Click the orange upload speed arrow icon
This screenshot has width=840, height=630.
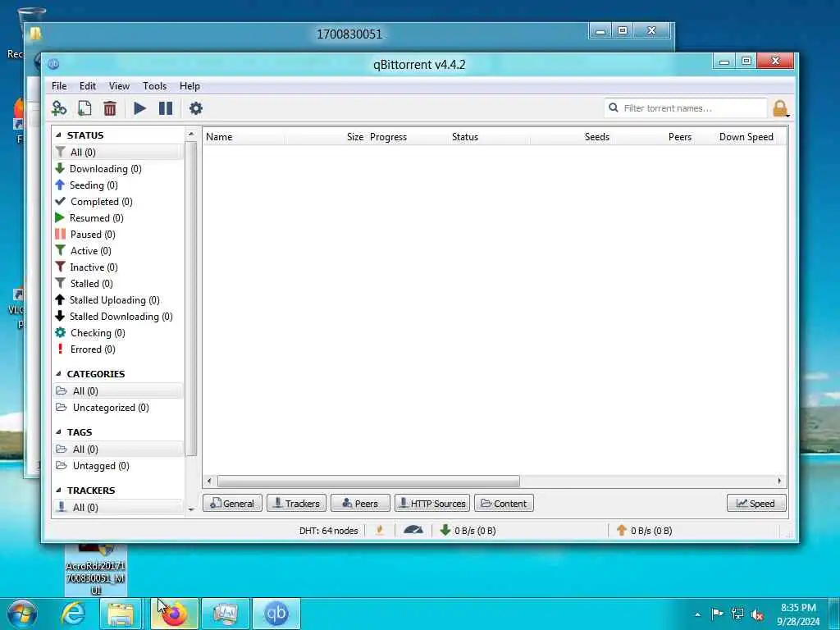pyautogui.click(x=622, y=531)
